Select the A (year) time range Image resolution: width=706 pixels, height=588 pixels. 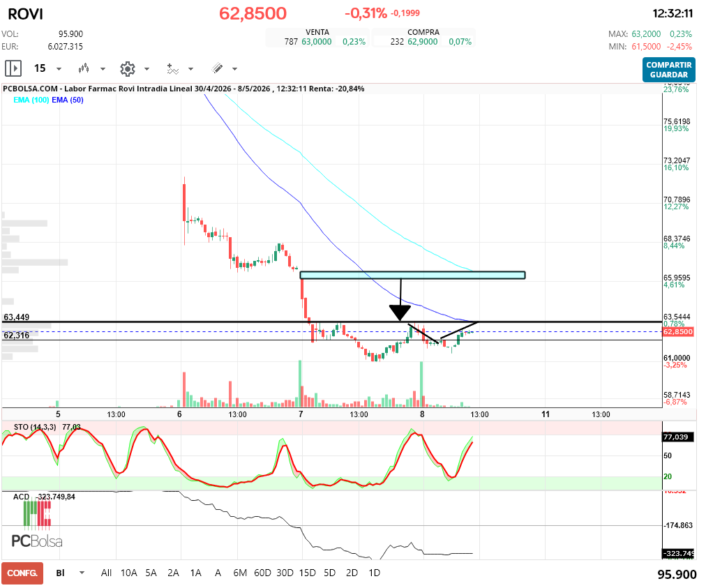(218, 573)
